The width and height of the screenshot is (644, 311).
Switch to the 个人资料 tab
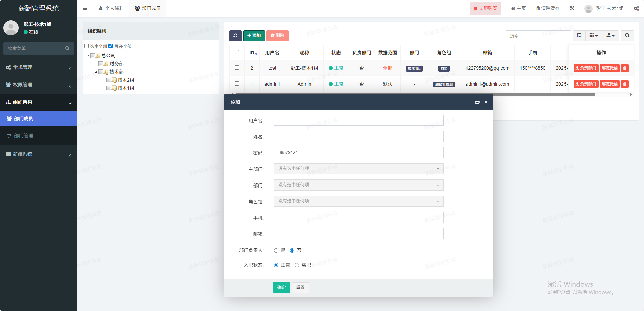click(x=111, y=8)
